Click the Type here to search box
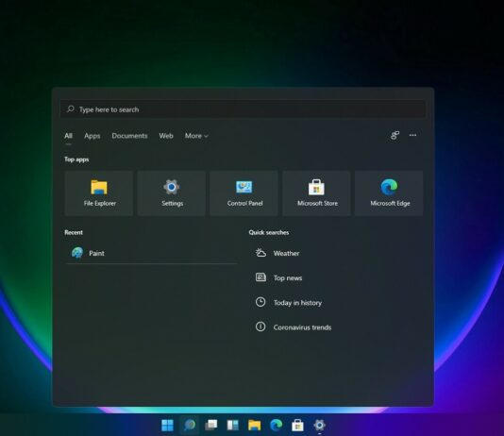This screenshot has width=504, height=436. 243,109
